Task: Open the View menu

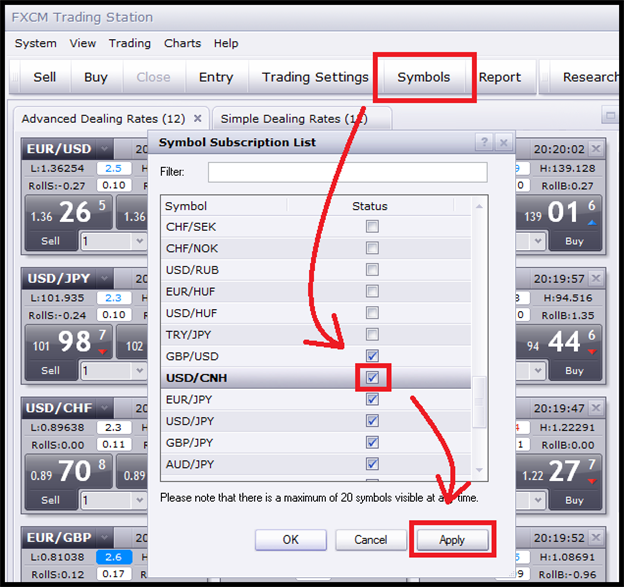Action: (x=83, y=43)
